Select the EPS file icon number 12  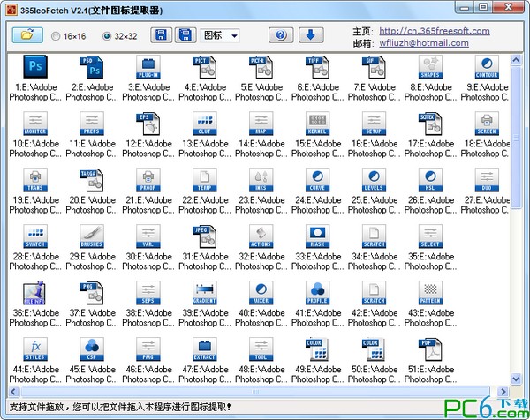148,124
